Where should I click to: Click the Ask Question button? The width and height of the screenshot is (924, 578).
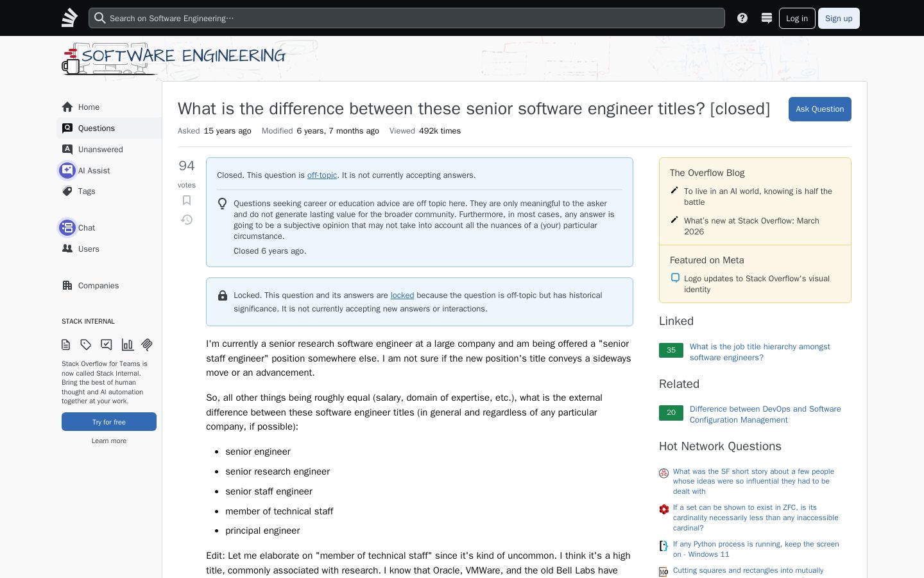[819, 109]
